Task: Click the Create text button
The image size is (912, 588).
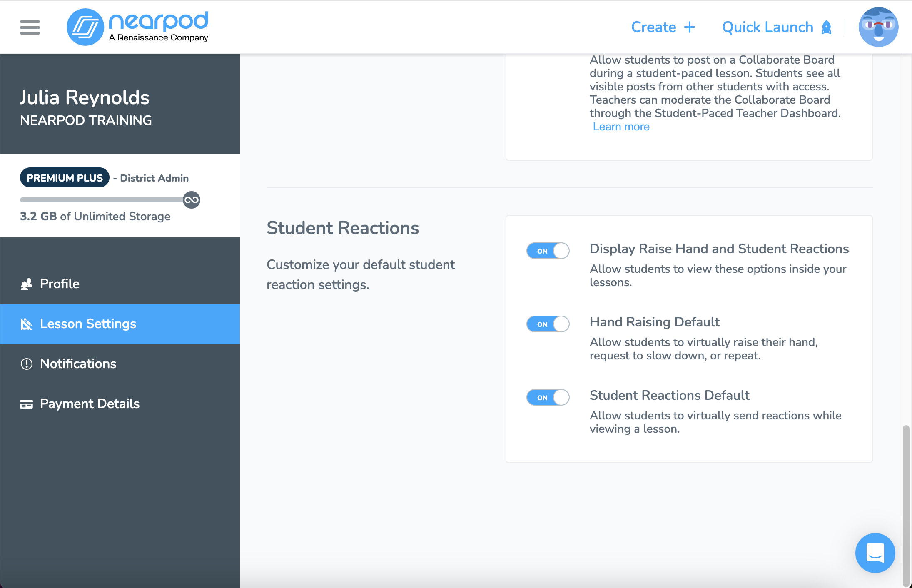Action: [x=653, y=27]
